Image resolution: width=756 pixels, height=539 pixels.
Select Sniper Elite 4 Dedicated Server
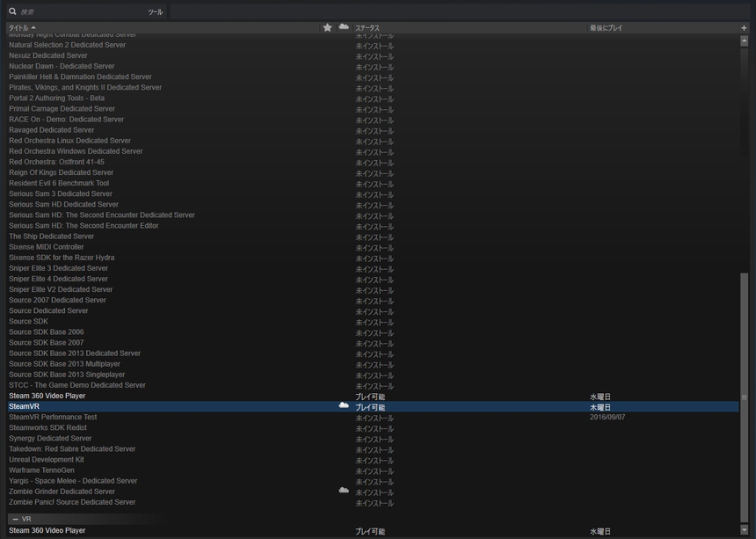coord(58,278)
